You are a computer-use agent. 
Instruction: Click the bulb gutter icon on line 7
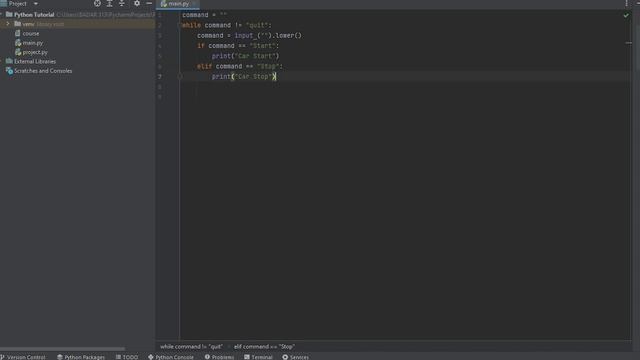180,76
